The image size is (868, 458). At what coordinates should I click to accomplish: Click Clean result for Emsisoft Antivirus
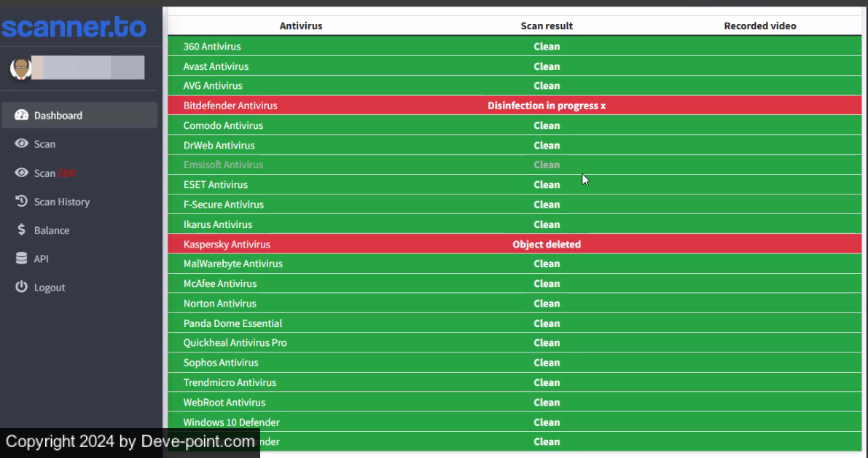(547, 165)
